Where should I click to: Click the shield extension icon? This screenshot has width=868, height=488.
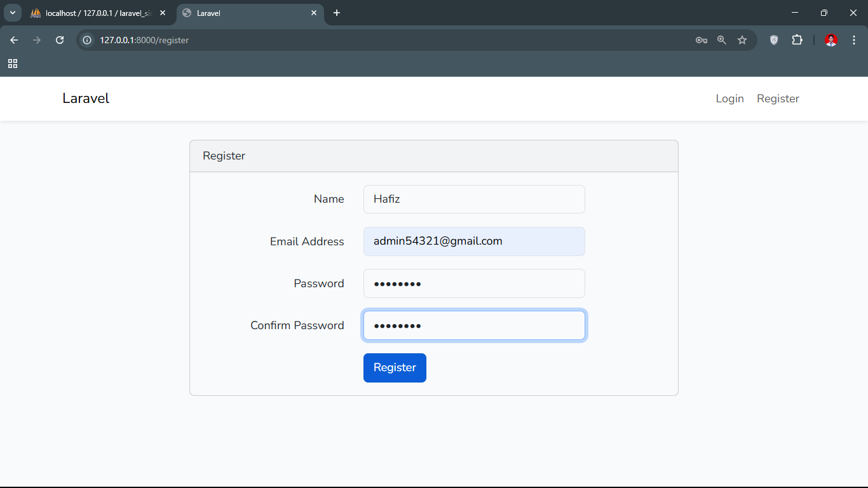pyautogui.click(x=774, y=40)
